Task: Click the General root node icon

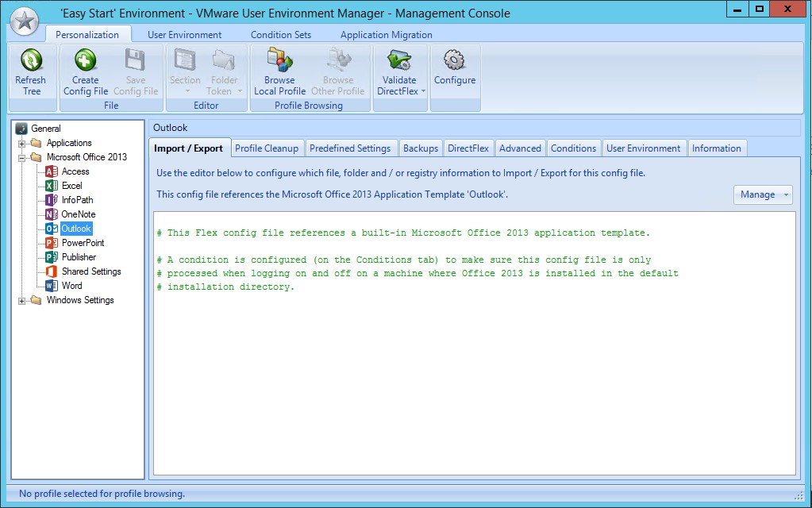Action: click(21, 129)
